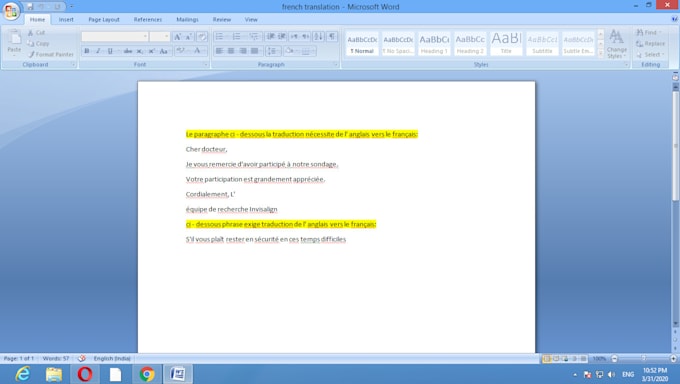Open Chrome from the taskbar
This screenshot has height=384, width=680.
(147, 374)
